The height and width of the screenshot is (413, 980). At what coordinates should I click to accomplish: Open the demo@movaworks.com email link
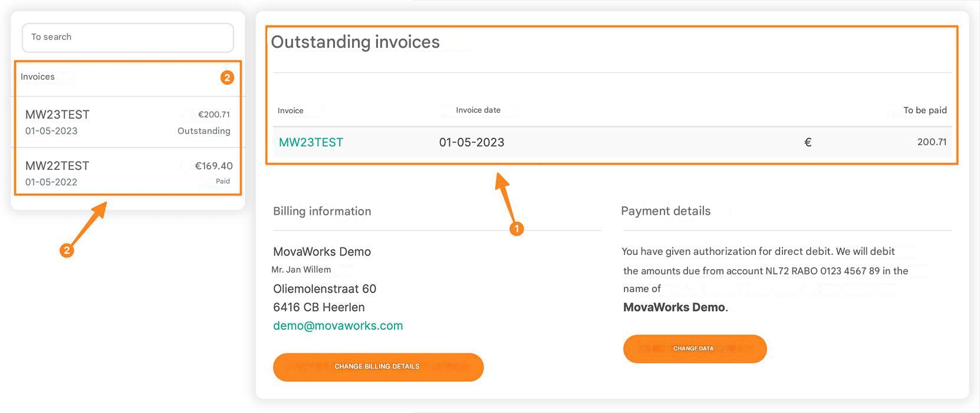coord(338,326)
